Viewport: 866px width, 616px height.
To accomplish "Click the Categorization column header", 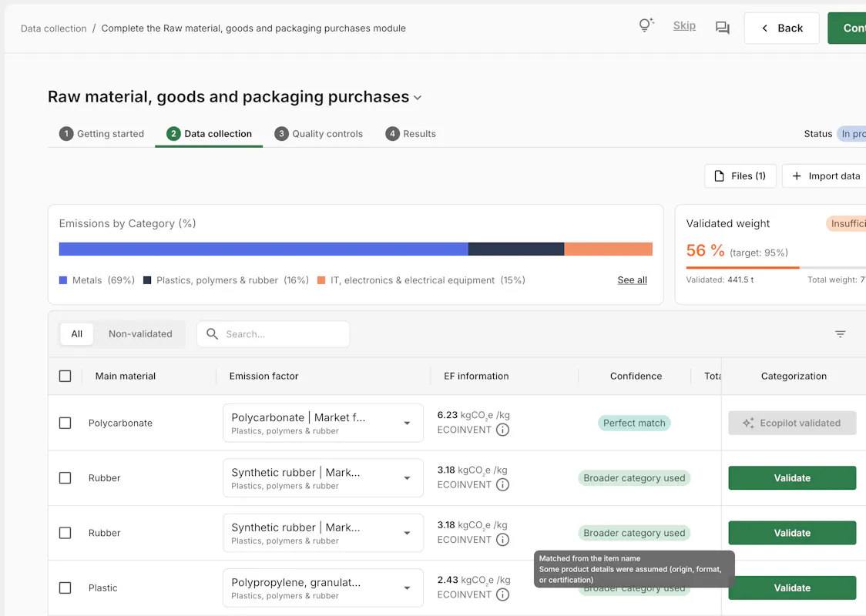I will pos(794,376).
